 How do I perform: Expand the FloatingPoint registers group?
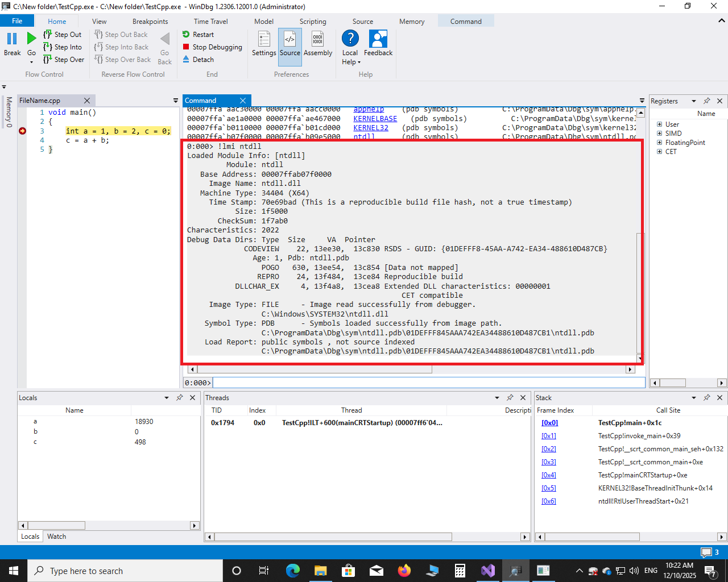pos(660,143)
